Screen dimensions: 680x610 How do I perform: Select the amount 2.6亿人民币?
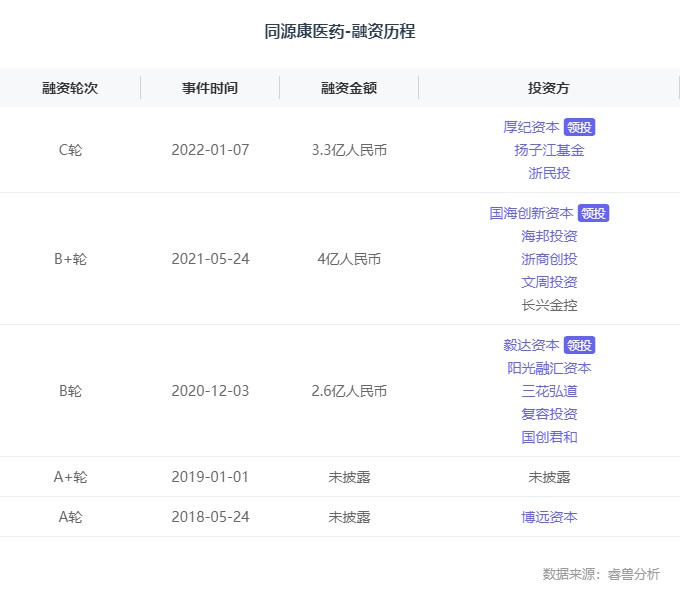click(349, 391)
